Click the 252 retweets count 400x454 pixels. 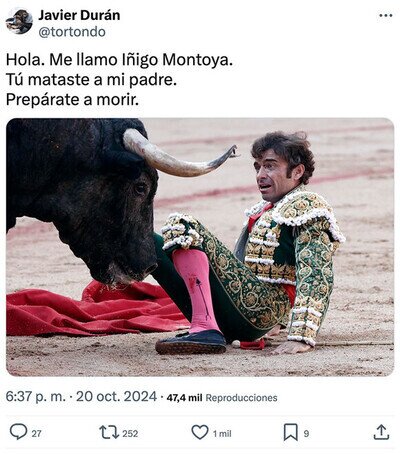coord(130,433)
